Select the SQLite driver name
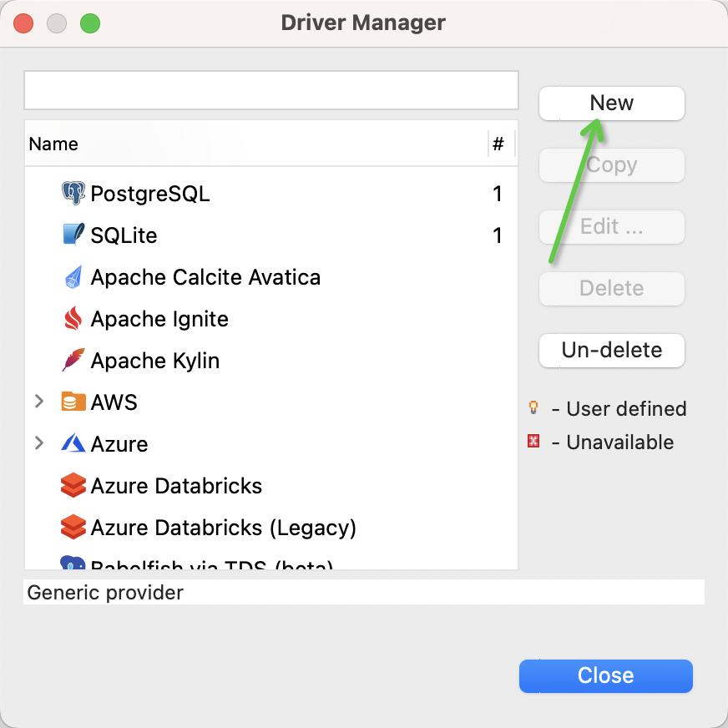This screenshot has height=728, width=728. pos(124,235)
